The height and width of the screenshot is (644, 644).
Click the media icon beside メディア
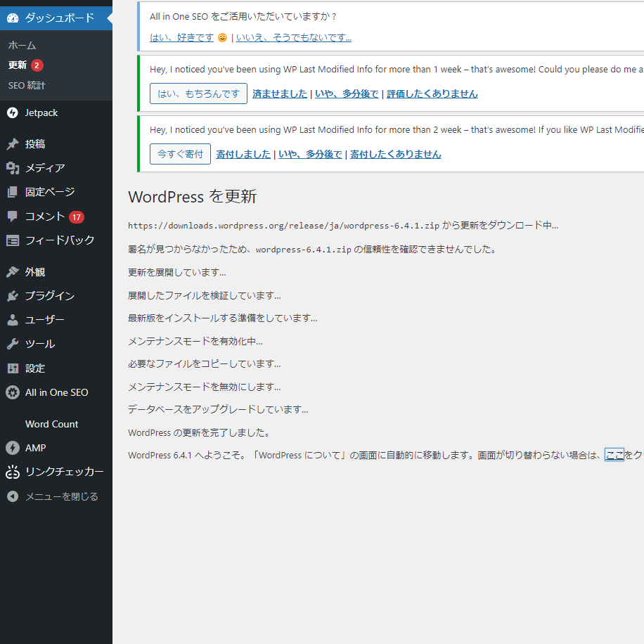pos(13,168)
